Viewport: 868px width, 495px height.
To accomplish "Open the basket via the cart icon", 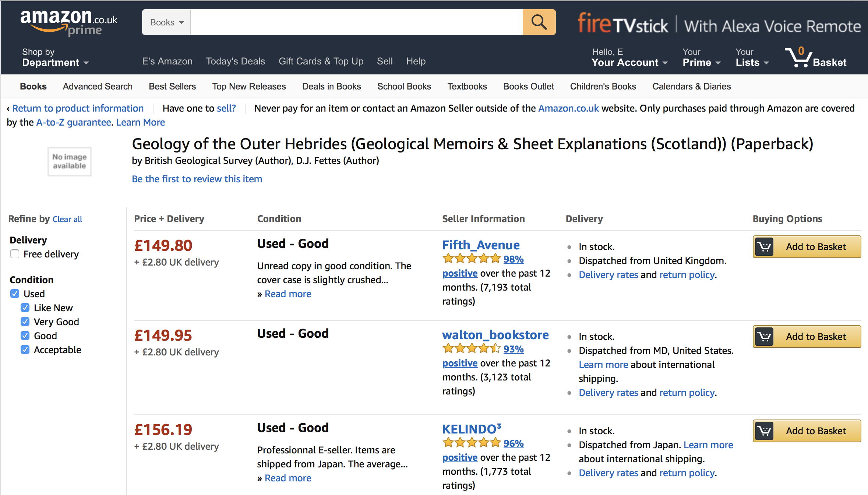I will pyautogui.click(x=798, y=58).
